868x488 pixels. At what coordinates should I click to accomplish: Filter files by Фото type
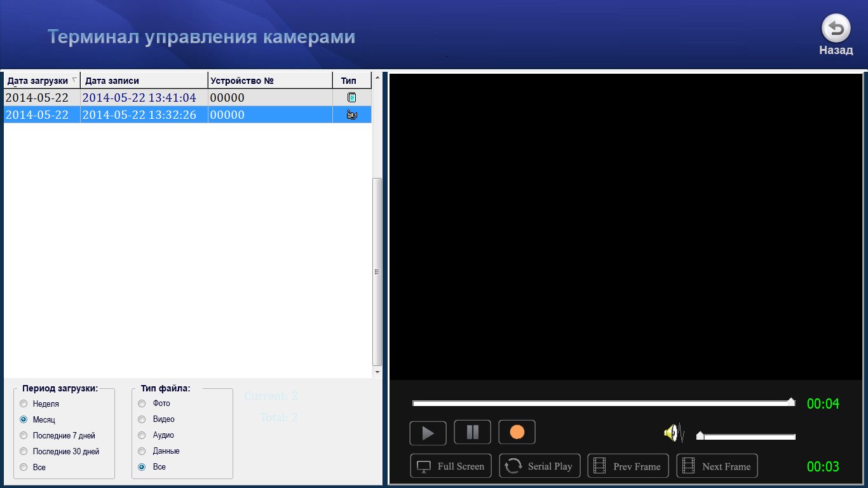pos(142,403)
